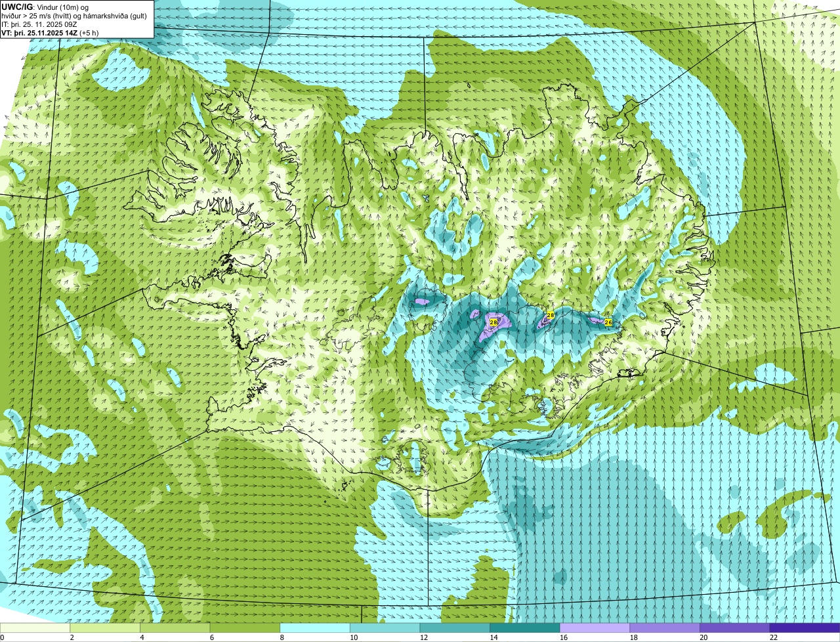Viewport: 840px width, 642px height.
Task: Click the "10" scale tick label
Action: tap(354, 637)
